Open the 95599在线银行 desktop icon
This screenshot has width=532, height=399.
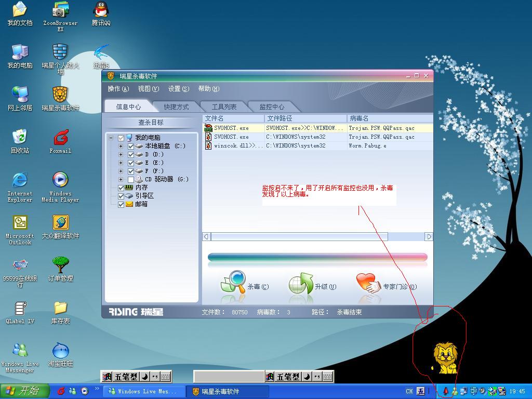pos(20,272)
